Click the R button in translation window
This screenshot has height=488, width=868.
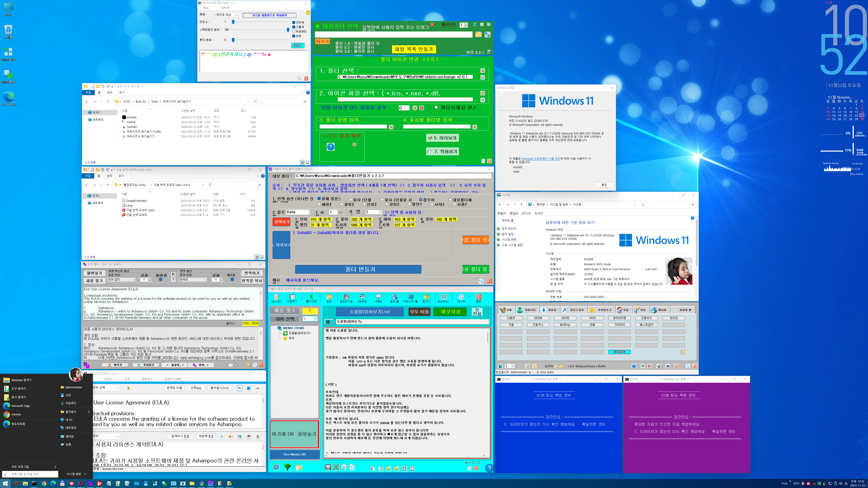(x=173, y=274)
